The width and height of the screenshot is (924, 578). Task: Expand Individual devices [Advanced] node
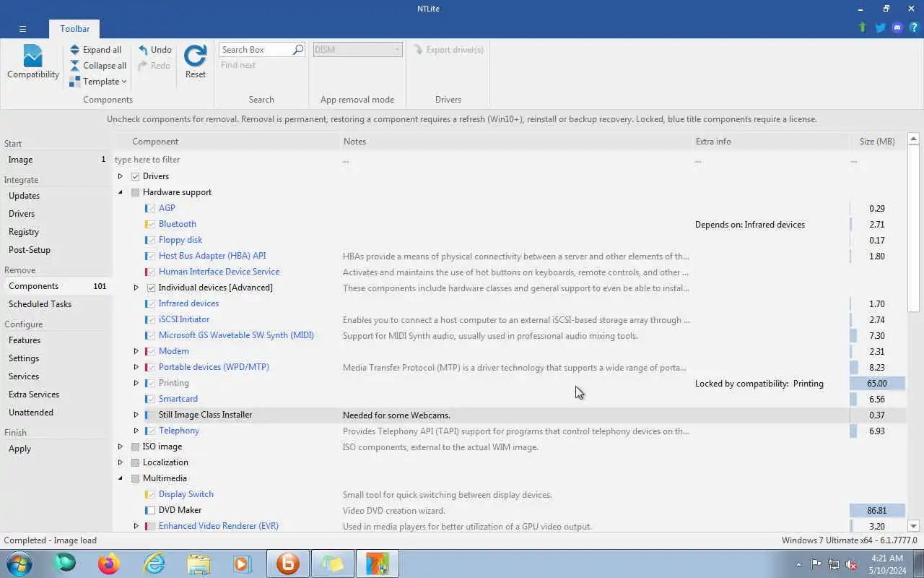136,288
